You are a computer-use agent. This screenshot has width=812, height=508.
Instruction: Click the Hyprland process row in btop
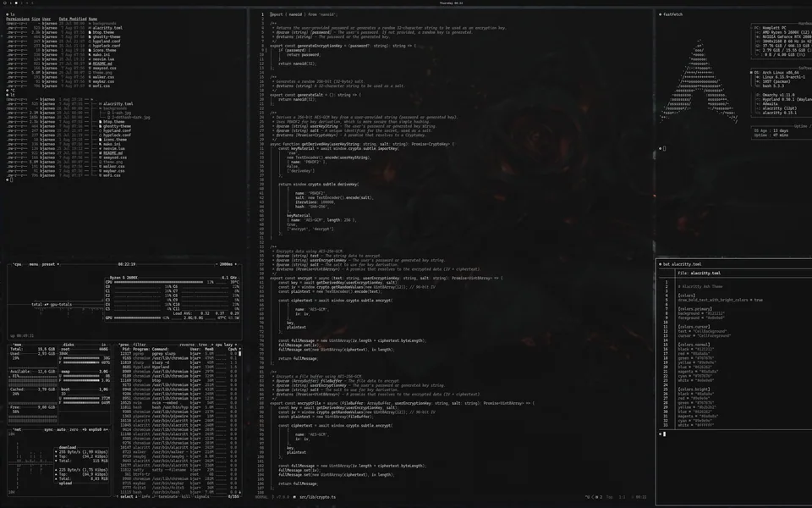point(178,367)
